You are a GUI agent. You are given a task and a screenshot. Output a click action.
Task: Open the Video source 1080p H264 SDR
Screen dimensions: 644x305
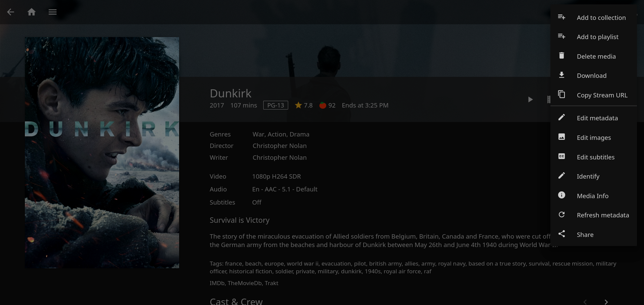point(276,176)
